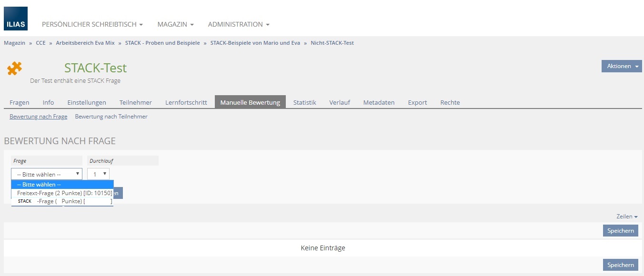Go to the Teilnehmer tab

(136, 102)
